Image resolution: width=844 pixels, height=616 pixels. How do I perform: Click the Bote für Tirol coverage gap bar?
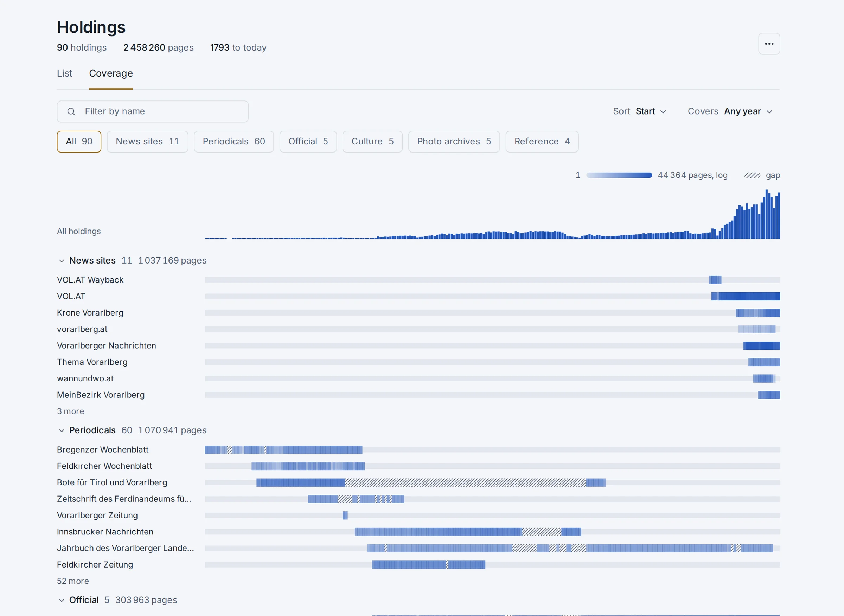click(x=465, y=482)
